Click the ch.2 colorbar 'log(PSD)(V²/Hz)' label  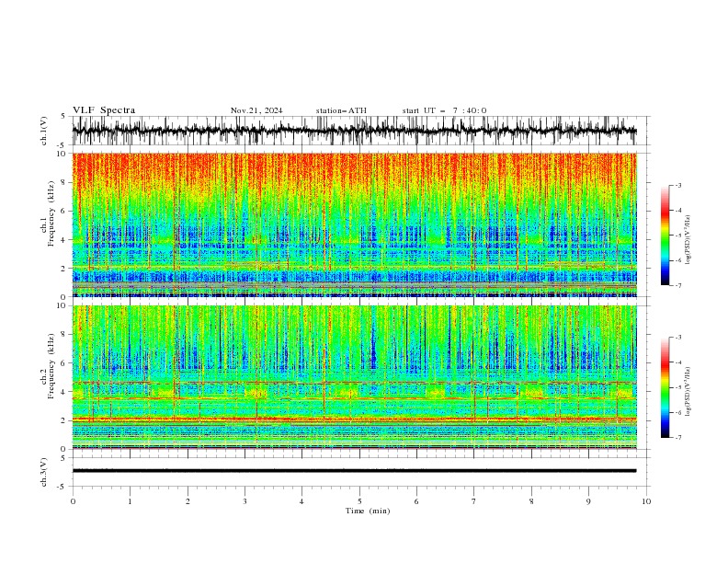coord(688,392)
